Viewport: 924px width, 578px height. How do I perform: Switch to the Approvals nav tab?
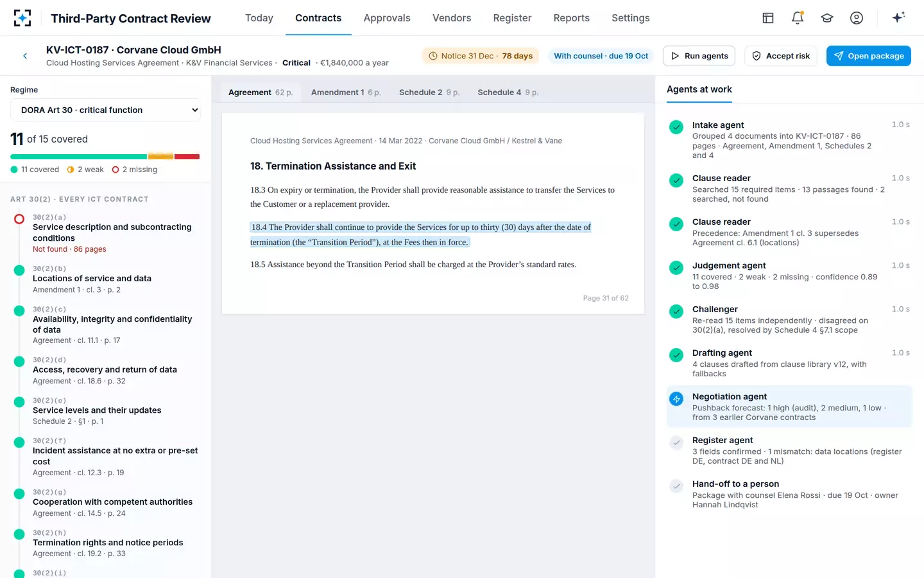tap(387, 18)
